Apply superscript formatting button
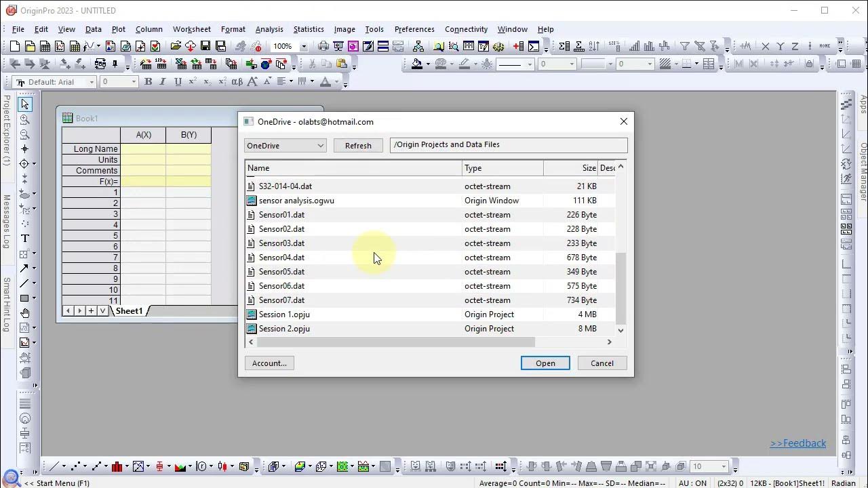This screenshot has width=868, height=488. click(193, 82)
